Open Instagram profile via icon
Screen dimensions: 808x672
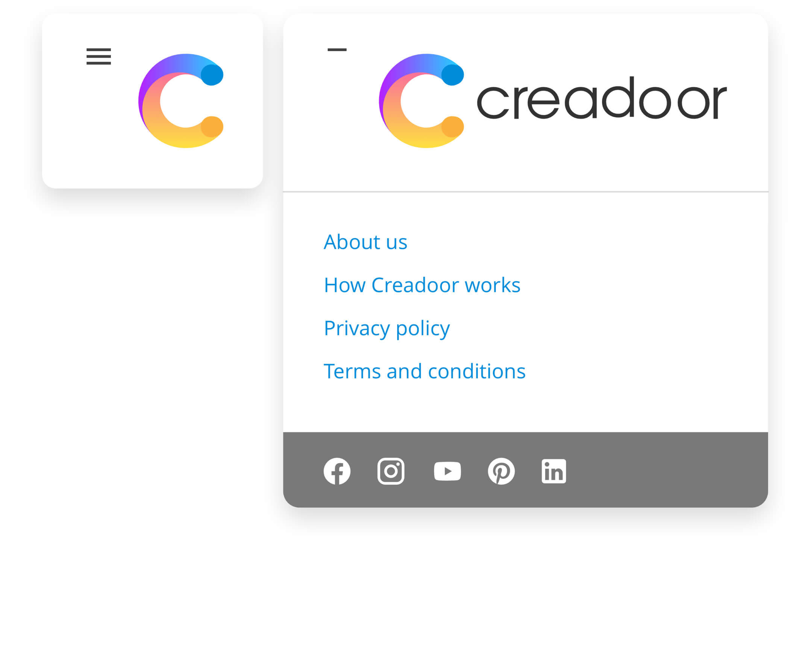pos(391,471)
